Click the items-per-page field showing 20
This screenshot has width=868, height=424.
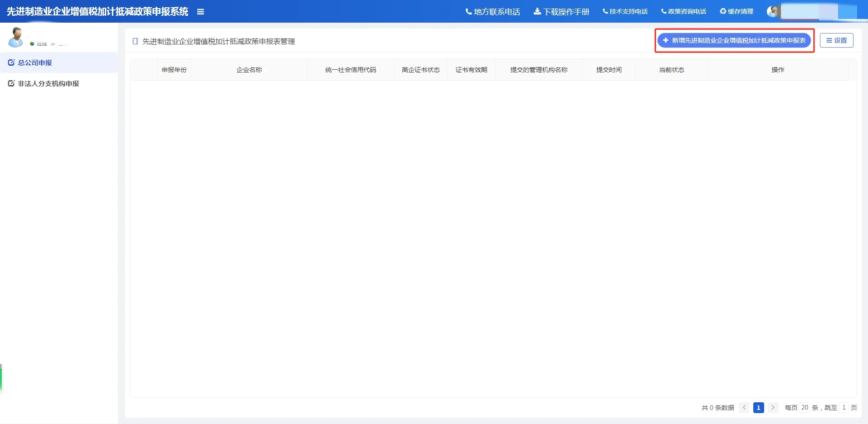tap(805, 408)
